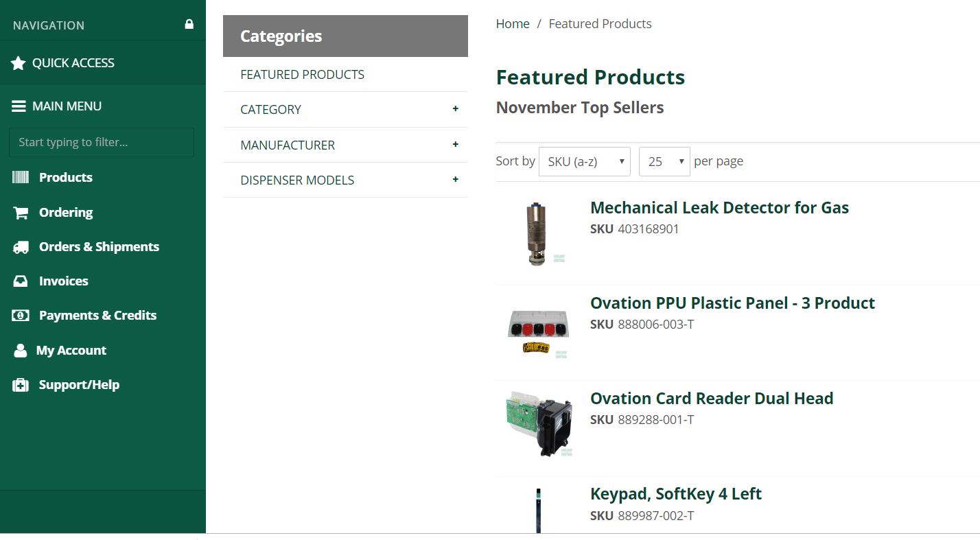Click Featured Products breadcrumb text
This screenshot has height=540, width=980.
pos(600,24)
